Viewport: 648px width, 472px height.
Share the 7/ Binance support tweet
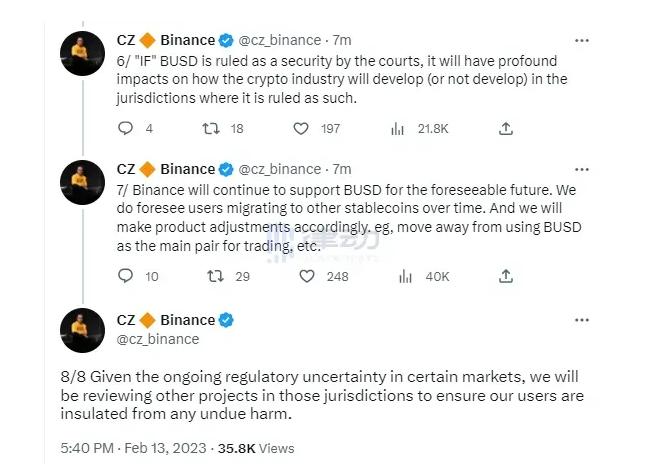[506, 276]
